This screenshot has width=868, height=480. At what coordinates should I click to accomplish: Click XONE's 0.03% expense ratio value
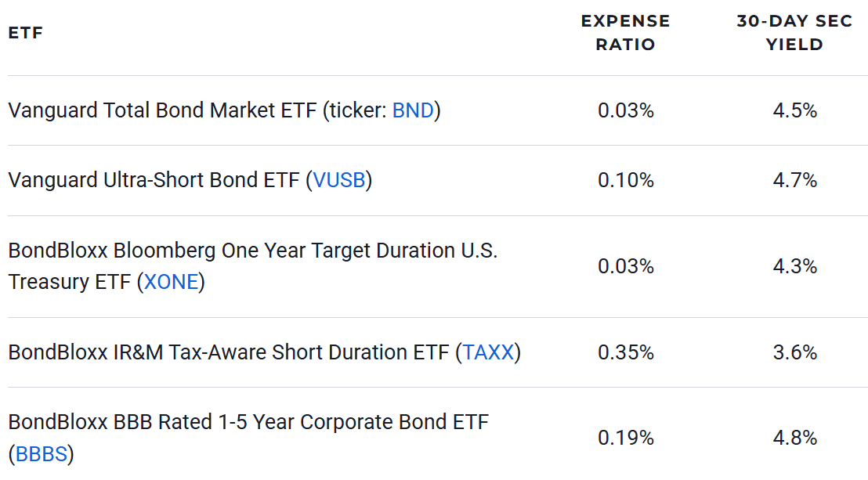pyautogui.click(x=625, y=266)
